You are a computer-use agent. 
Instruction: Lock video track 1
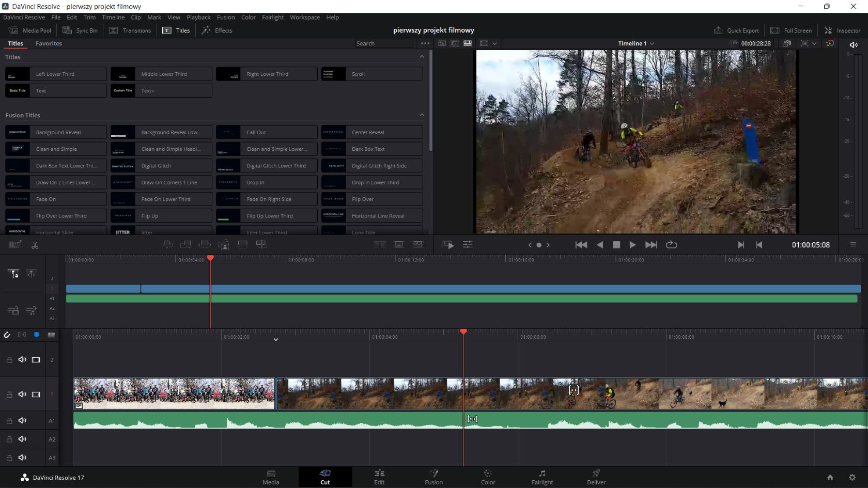[9, 395]
